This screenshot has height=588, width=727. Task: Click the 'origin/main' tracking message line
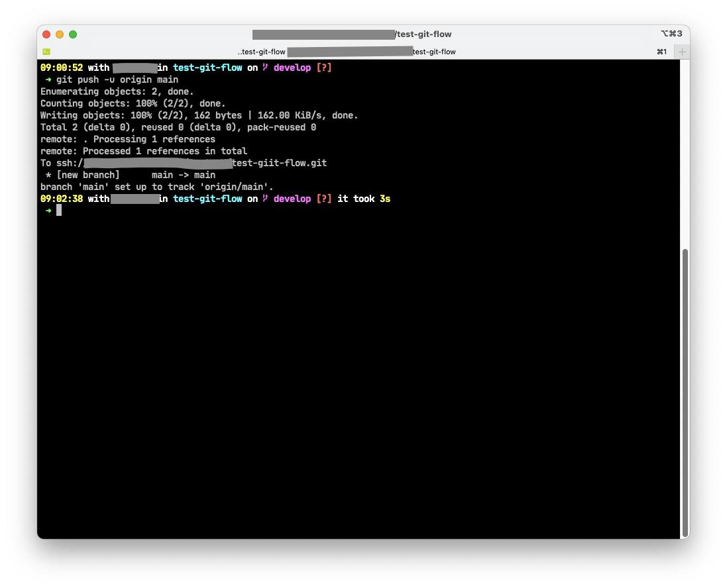[x=157, y=187]
